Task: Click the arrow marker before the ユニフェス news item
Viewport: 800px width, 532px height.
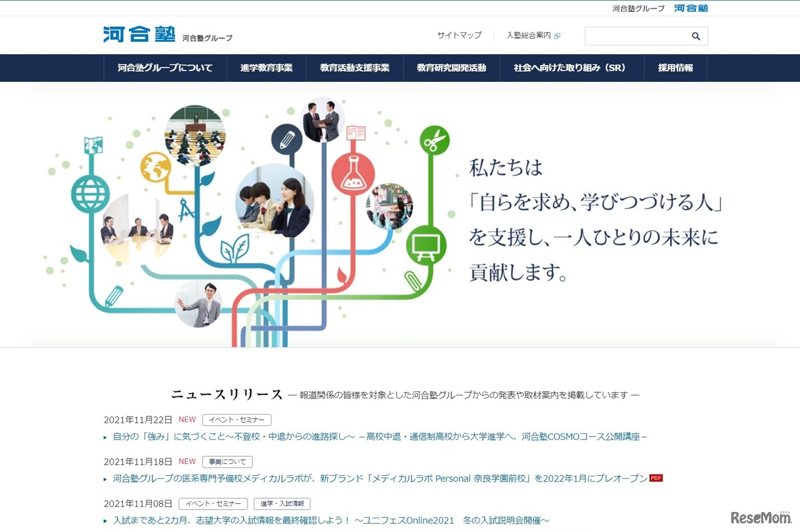Action: (x=105, y=520)
